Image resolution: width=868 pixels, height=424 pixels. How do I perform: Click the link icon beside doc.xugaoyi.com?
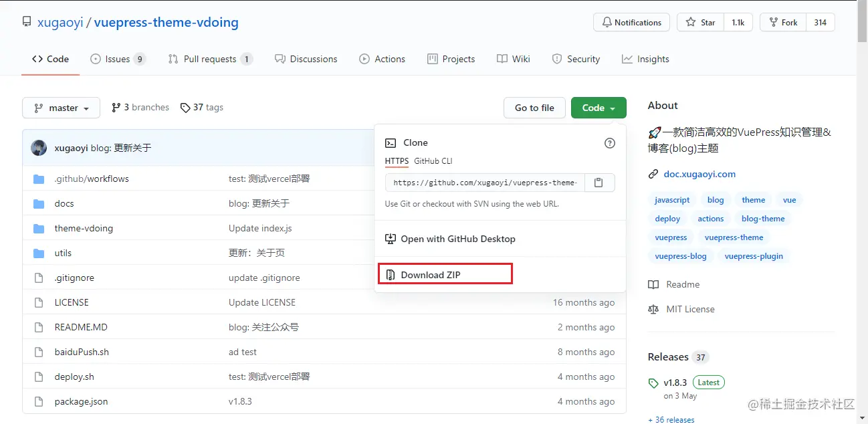click(653, 174)
